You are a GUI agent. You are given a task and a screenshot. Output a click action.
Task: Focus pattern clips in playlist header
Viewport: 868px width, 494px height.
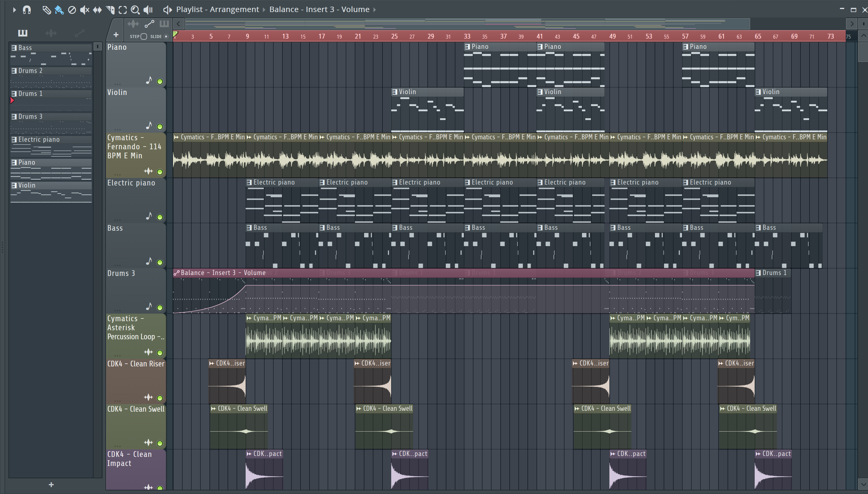[x=164, y=24]
